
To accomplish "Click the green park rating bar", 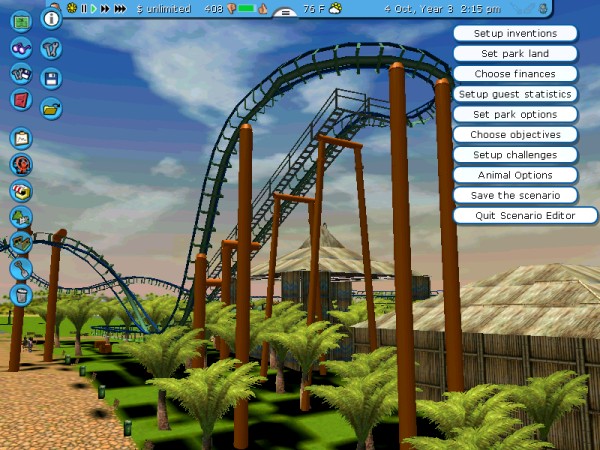I will coord(247,8).
